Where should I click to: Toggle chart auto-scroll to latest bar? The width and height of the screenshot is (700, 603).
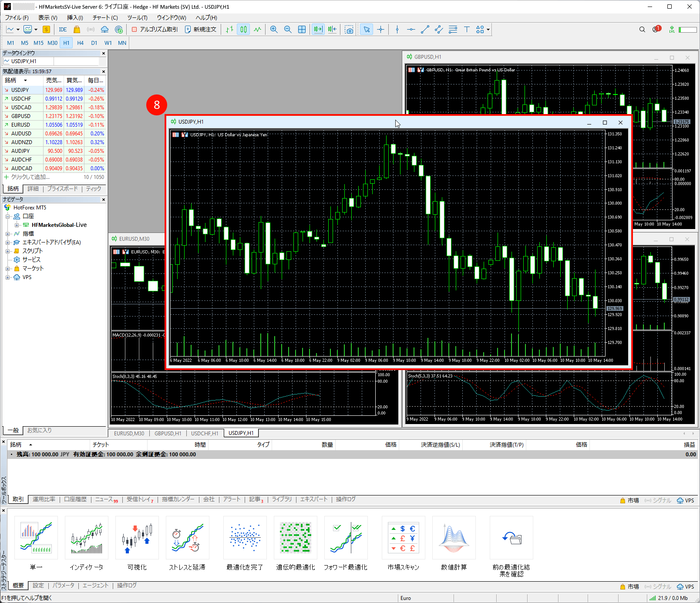pos(318,30)
